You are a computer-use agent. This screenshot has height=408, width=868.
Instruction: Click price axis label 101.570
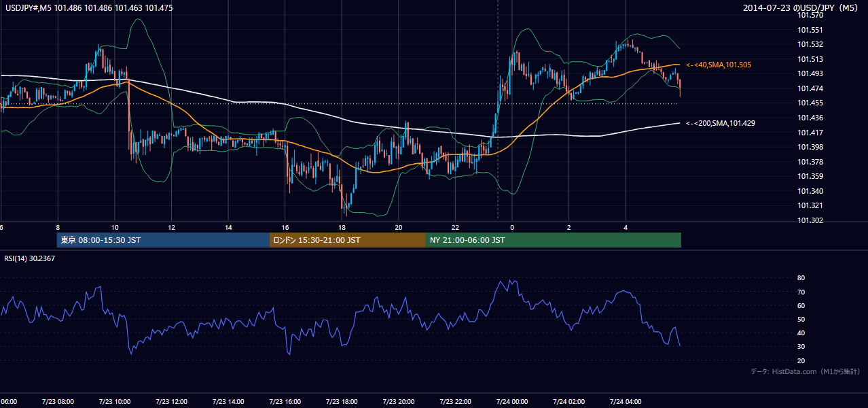pos(810,16)
